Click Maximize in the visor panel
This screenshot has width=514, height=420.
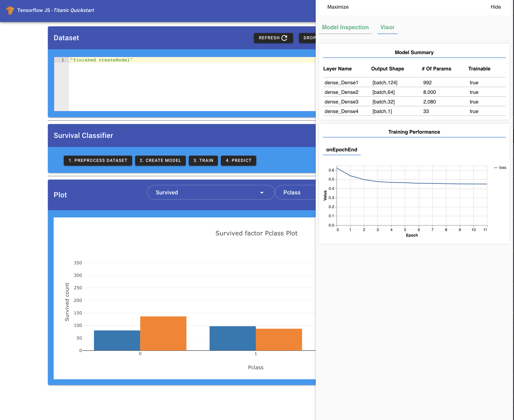(x=338, y=7)
